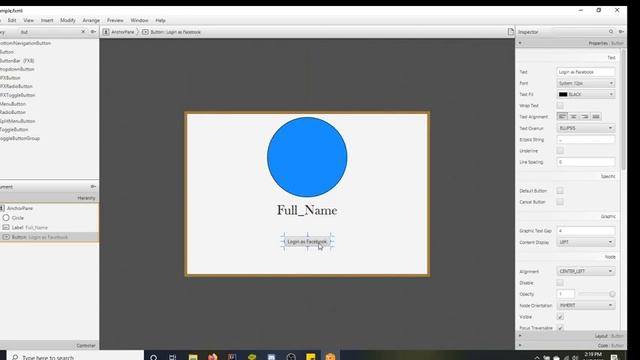Click the Inspector search magnifier icon
Screen dimensions: 640x360
(611, 32)
